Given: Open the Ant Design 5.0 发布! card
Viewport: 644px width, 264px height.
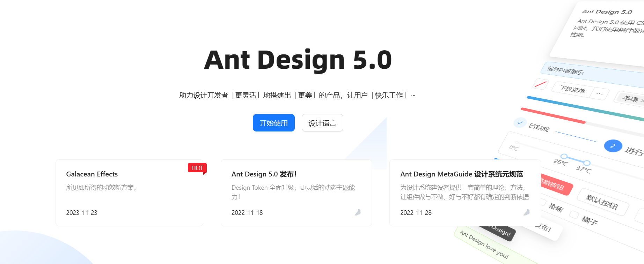Looking at the screenshot, I should point(296,193).
